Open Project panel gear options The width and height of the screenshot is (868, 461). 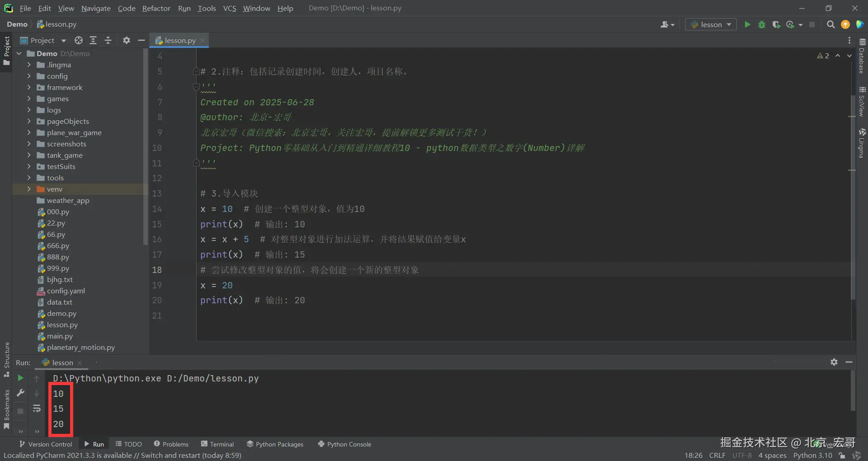[x=127, y=40]
